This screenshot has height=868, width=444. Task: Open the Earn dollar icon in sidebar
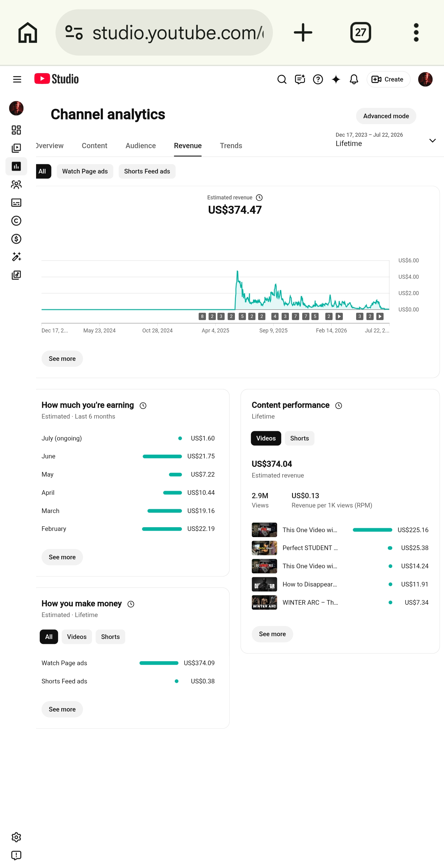16,239
